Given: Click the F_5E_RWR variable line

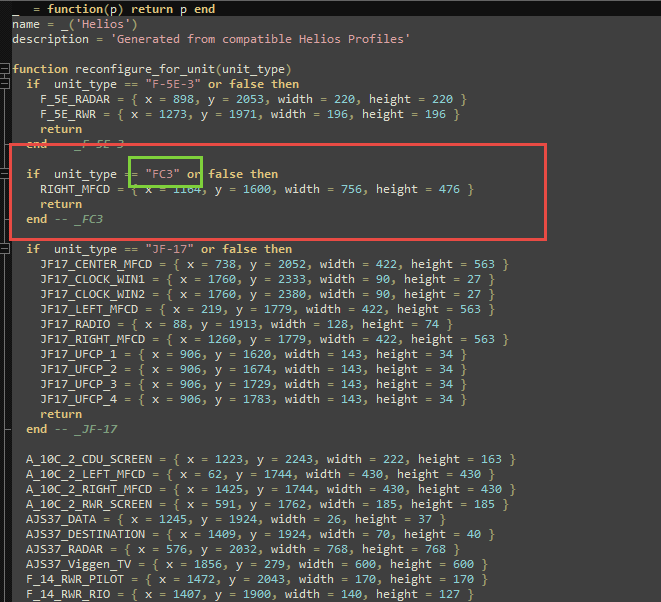Looking at the screenshot, I should click(250, 114).
